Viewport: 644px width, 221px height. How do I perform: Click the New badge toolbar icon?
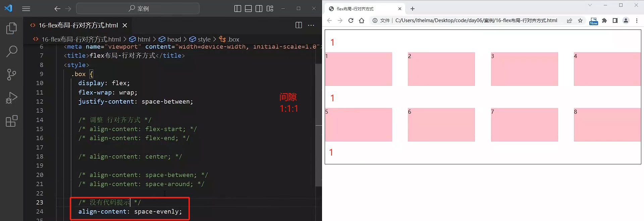coord(594,21)
